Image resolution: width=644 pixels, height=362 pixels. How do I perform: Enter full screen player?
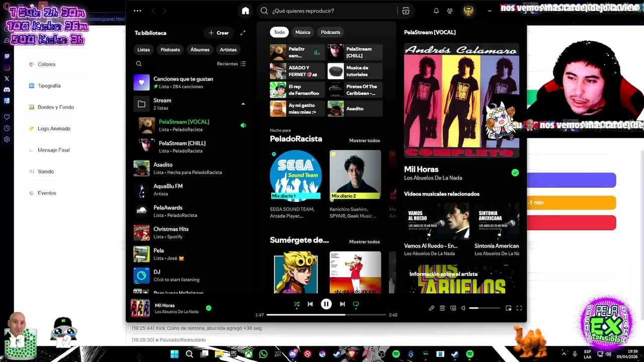click(519, 308)
